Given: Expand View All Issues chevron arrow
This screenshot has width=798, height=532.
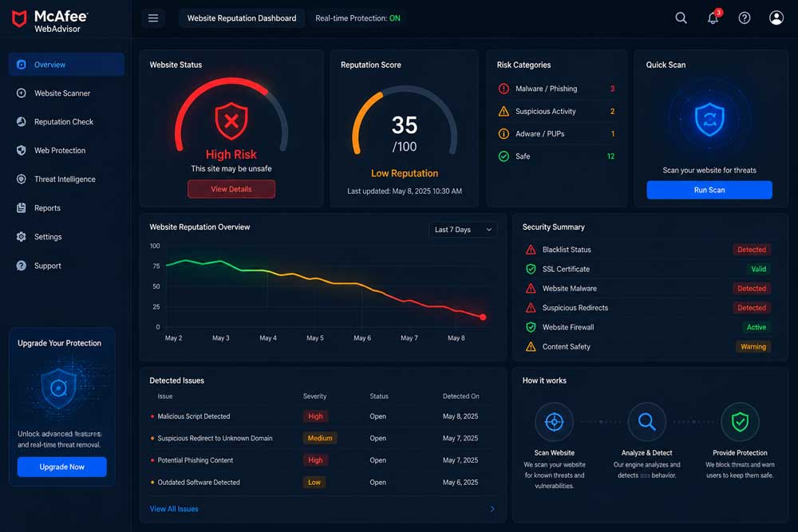Looking at the screenshot, I should click(x=492, y=509).
